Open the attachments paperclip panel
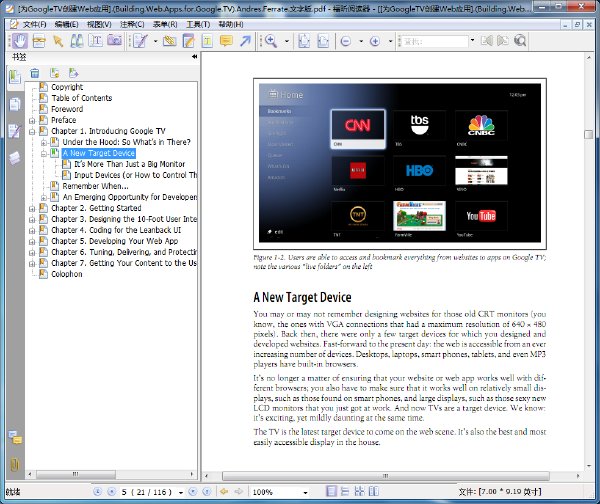 (x=15, y=465)
